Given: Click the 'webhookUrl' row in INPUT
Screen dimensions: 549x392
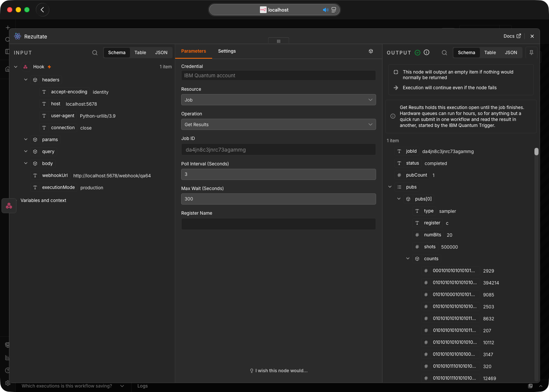Looking at the screenshot, I should 91,175.
